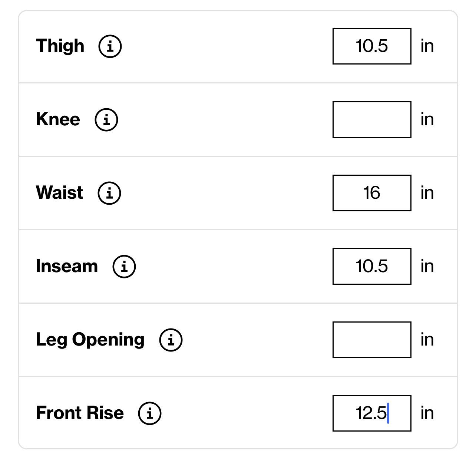
Task: Click the Thigh label text
Action: pyautogui.click(x=60, y=47)
